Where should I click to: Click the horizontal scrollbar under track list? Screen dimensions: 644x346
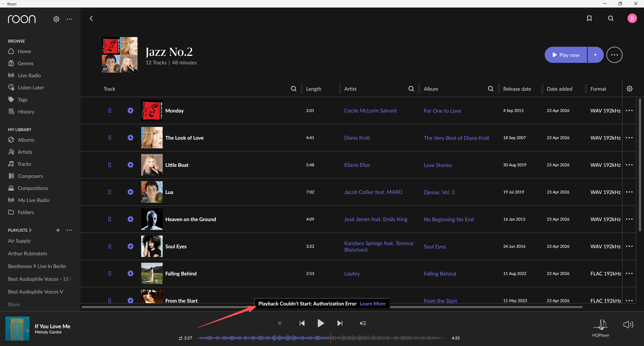[x=332, y=307]
